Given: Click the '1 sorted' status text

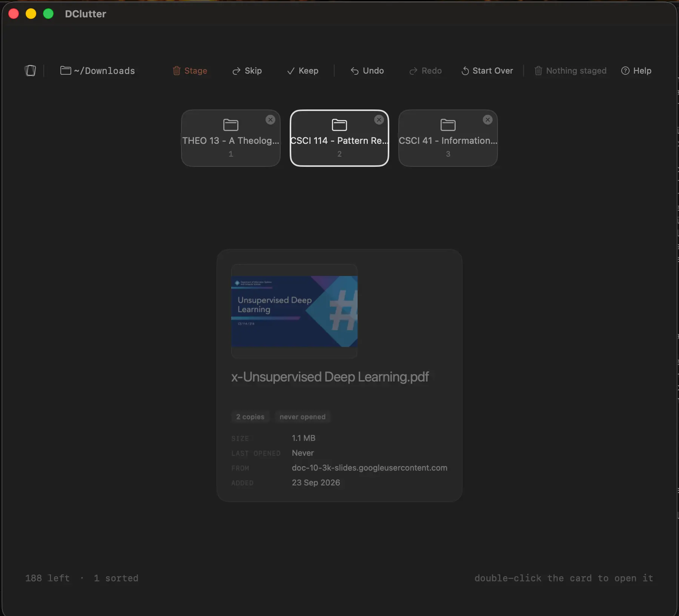Looking at the screenshot, I should (x=116, y=578).
